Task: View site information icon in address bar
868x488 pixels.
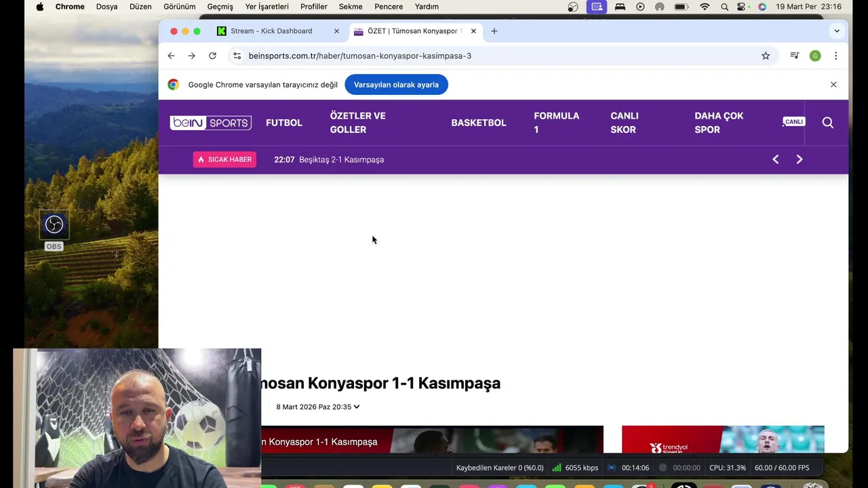Action: click(x=237, y=56)
